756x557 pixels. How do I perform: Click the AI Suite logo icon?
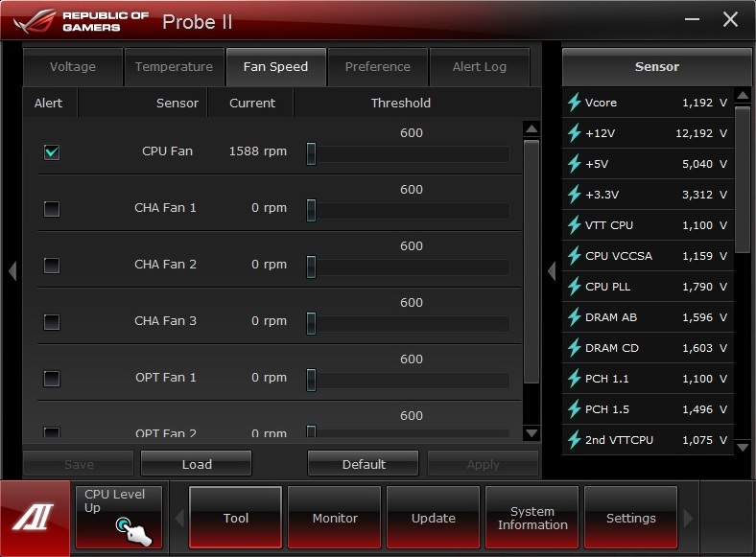tap(35, 519)
